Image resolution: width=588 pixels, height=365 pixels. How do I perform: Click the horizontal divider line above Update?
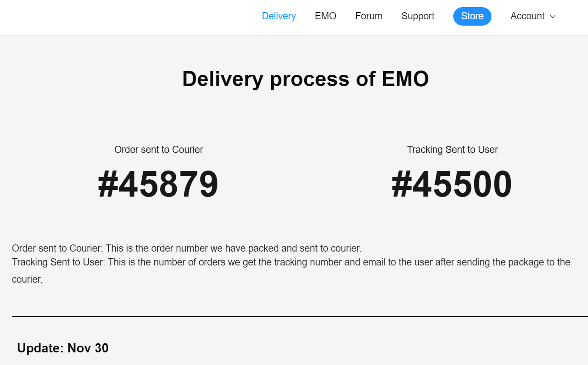click(x=294, y=316)
